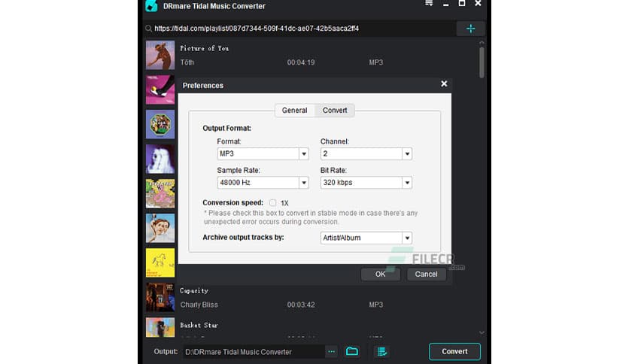Screen dimensions: 629x364
Task: Click the MP3 label of Capacity track
Action: click(376, 305)
